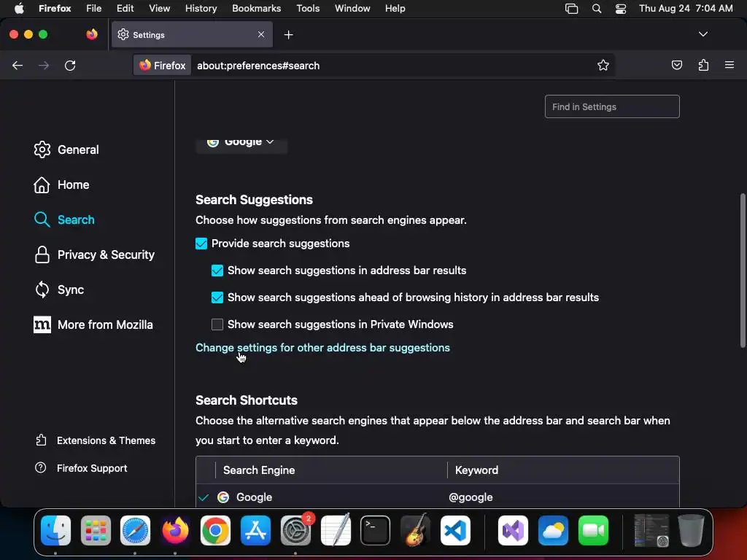This screenshot has height=560, width=747.
Task: Open the Extensions & Themes link
Action: [x=96, y=440]
